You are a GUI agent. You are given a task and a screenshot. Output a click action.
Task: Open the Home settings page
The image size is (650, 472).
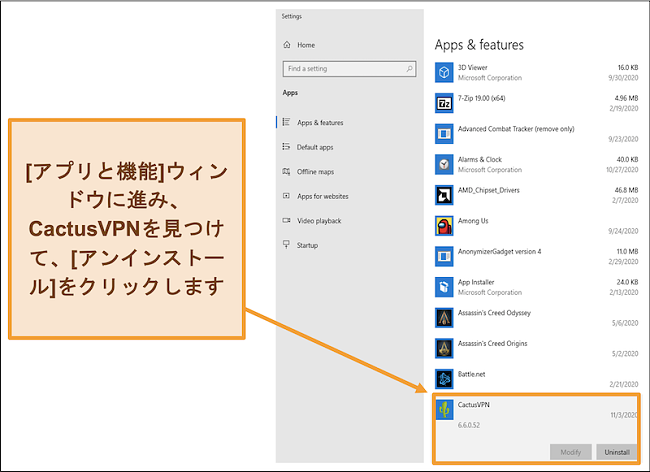pyautogui.click(x=306, y=45)
